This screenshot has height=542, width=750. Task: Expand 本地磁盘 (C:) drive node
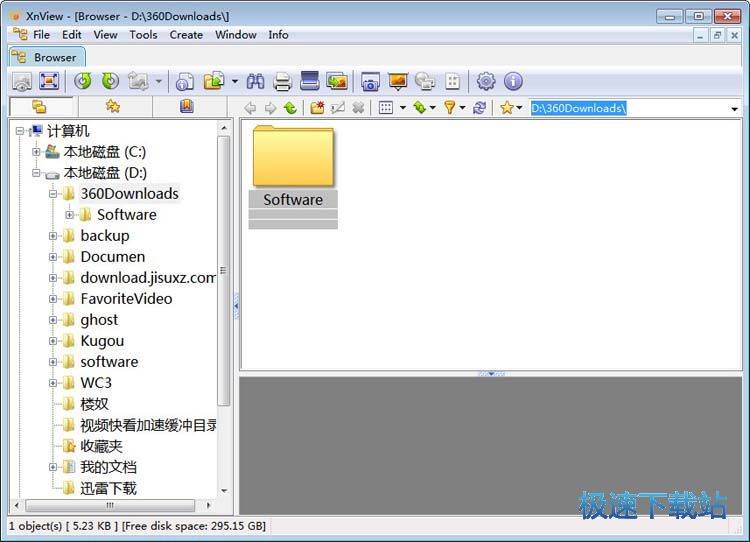37,152
